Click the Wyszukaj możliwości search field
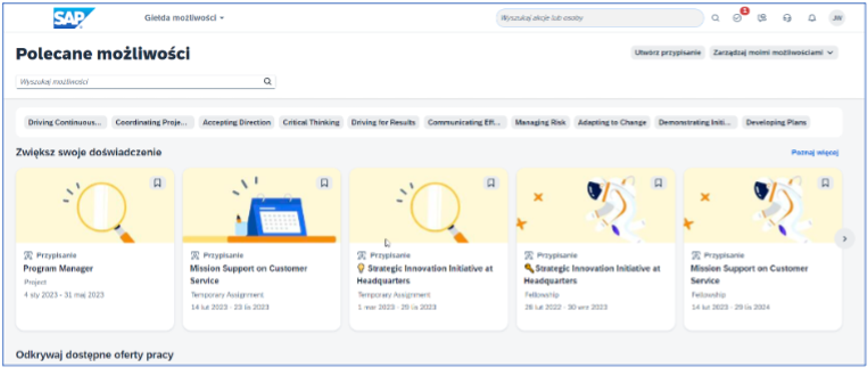Image resolution: width=868 pixels, height=368 pixels. pyautogui.click(x=146, y=82)
